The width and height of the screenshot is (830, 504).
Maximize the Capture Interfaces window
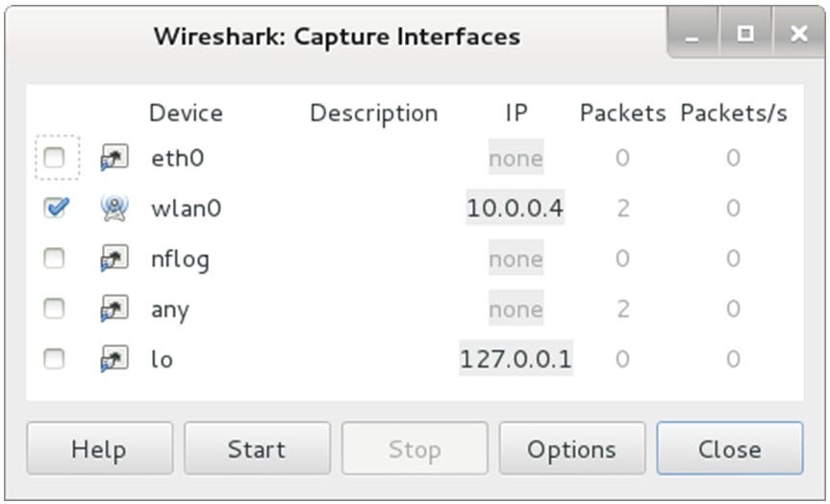(x=745, y=36)
